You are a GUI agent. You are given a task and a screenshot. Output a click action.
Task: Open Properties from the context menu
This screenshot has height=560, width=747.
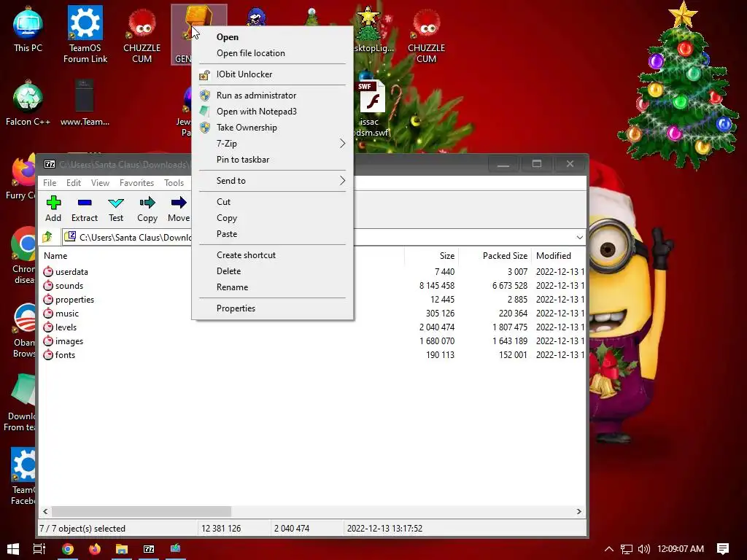coord(272,308)
